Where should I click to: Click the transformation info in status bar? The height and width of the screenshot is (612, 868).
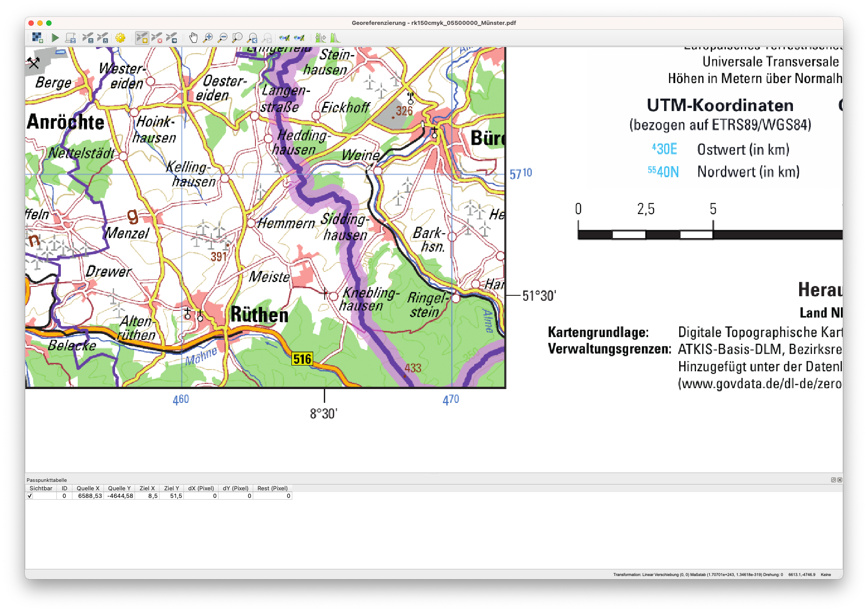point(698,575)
